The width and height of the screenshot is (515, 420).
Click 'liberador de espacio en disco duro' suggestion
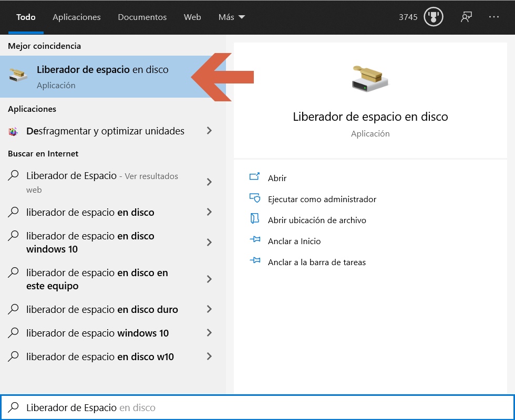pyautogui.click(x=102, y=309)
